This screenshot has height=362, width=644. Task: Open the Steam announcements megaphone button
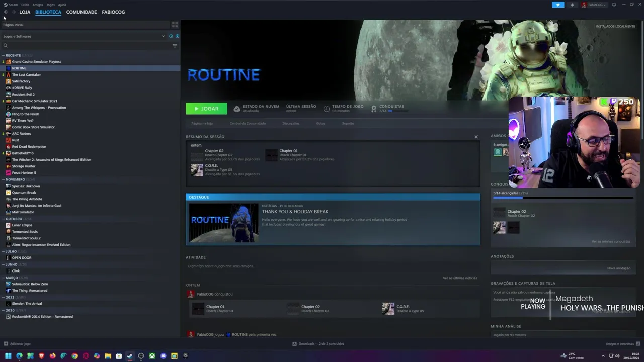click(558, 5)
